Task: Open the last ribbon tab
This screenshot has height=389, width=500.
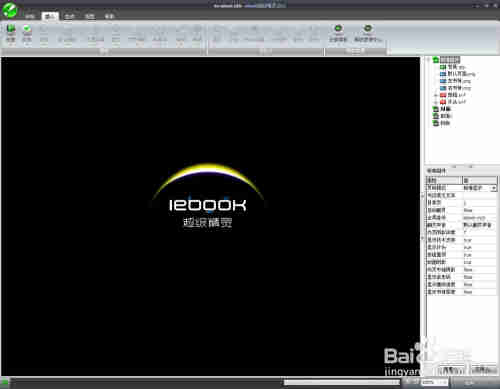Action: coord(110,16)
